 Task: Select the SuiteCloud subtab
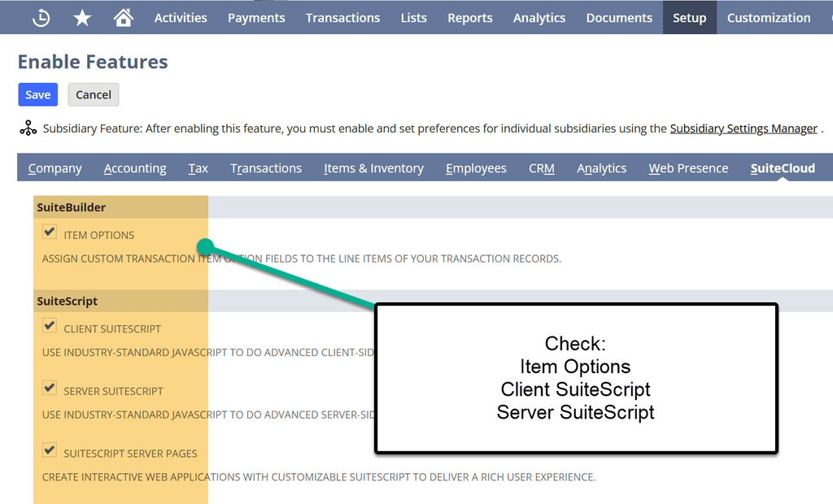783,167
